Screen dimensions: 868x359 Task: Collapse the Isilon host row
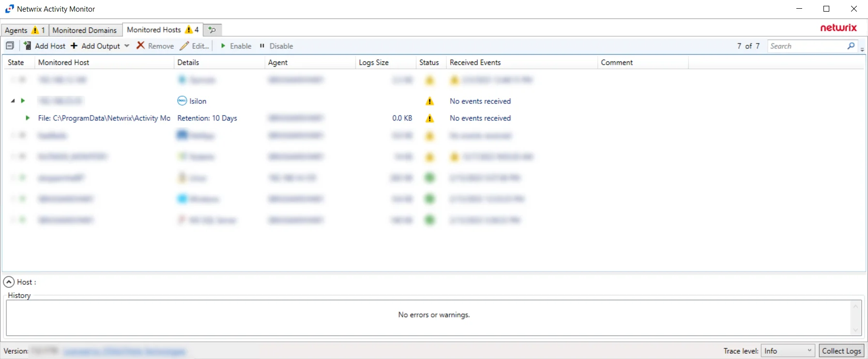point(13,101)
